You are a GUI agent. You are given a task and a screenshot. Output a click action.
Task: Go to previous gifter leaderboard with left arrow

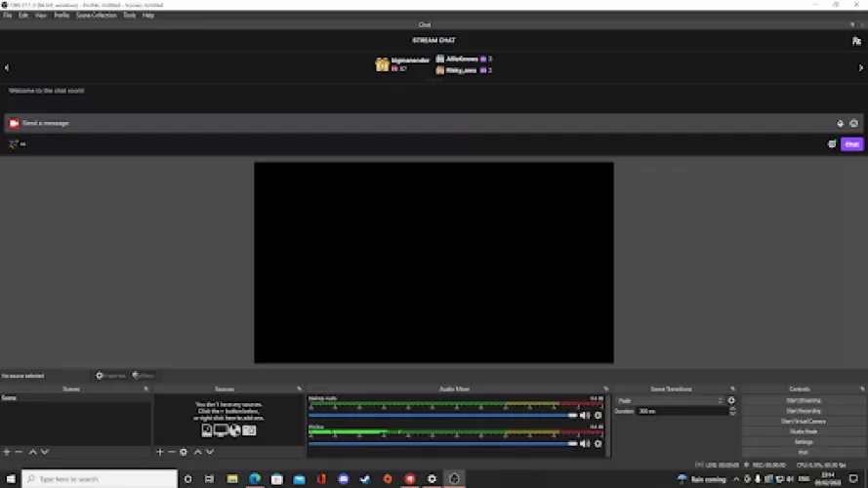pos(7,68)
